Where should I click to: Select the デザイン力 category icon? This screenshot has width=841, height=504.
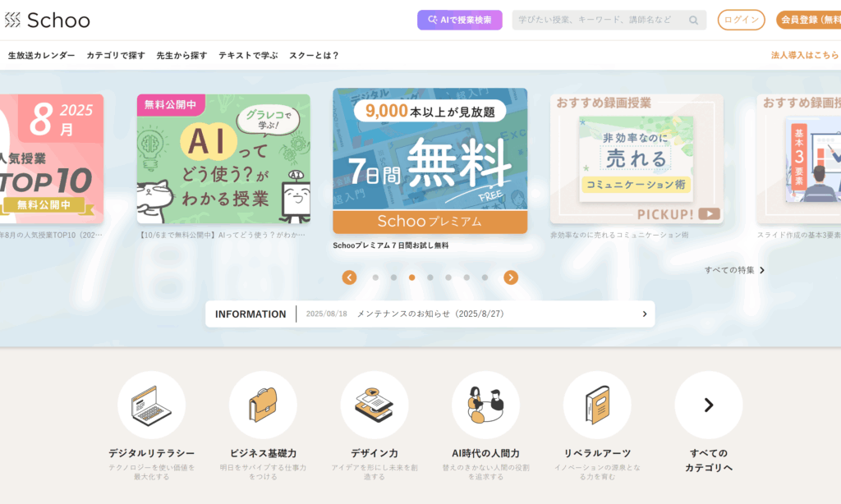375,405
